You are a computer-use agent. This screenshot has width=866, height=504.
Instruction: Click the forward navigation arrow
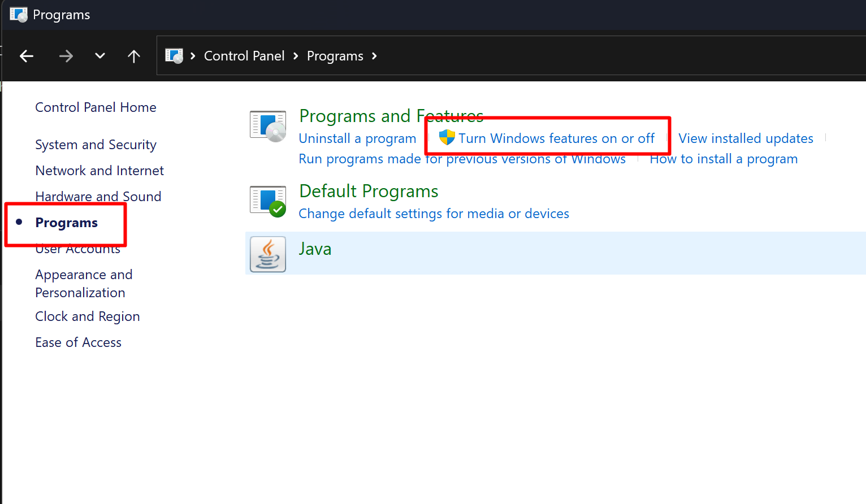(66, 56)
